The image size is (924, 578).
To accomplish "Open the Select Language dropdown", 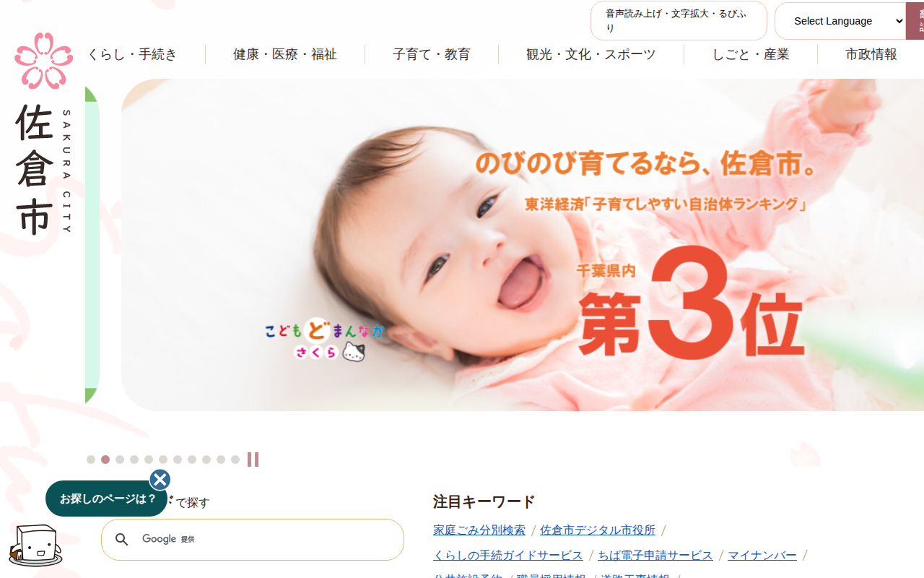I will [840, 21].
